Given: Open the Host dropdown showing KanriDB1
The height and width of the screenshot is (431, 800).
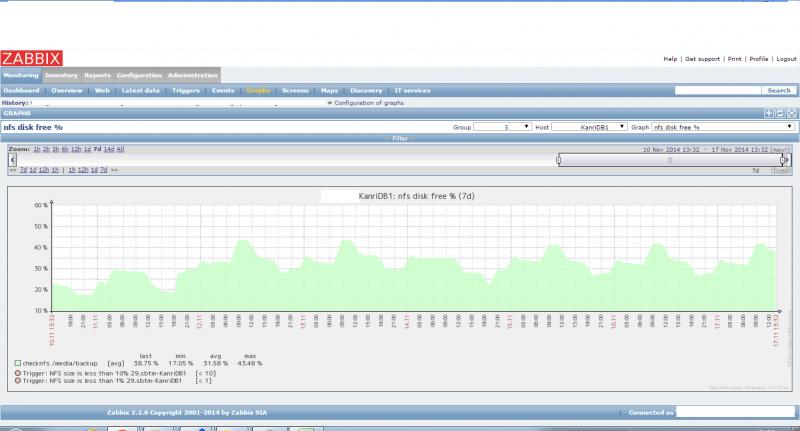Looking at the screenshot, I should pos(590,128).
